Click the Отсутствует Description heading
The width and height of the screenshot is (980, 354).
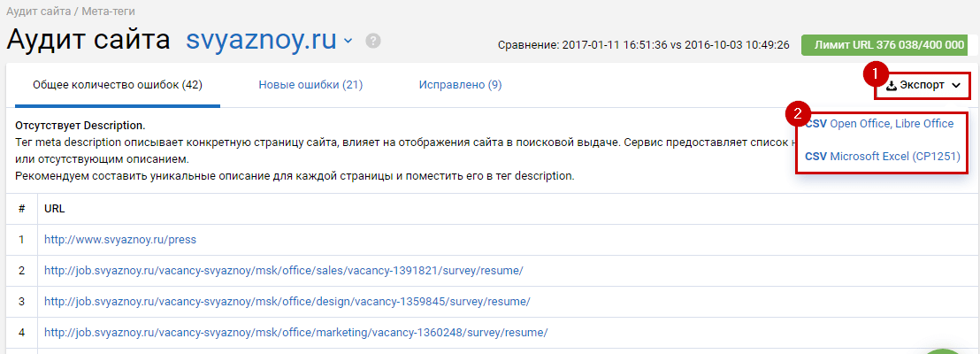(80, 126)
